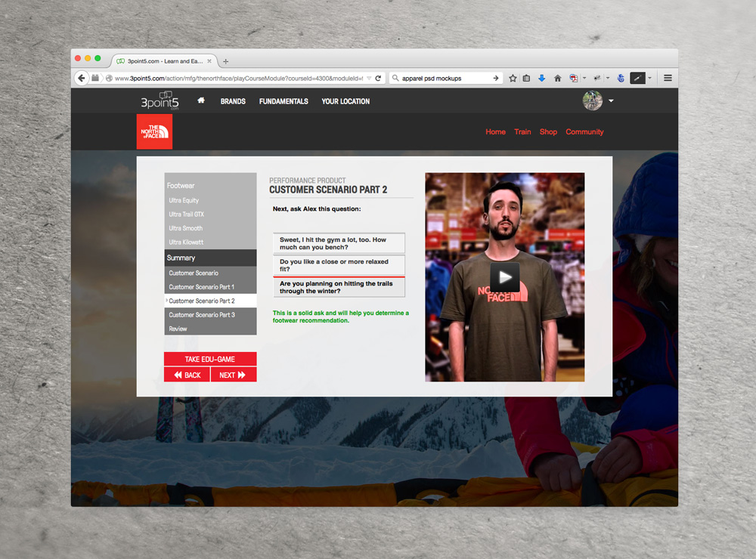Image resolution: width=756 pixels, height=559 pixels.
Task: Click the browser home icon in toolbar
Action: (x=558, y=78)
